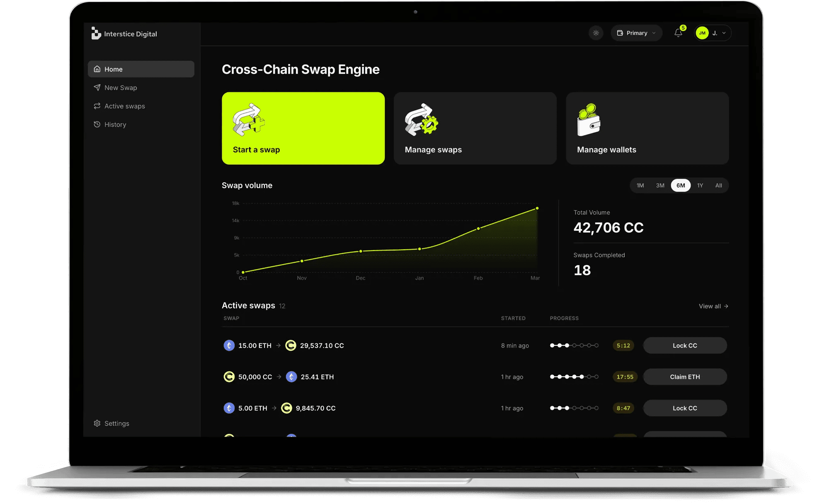Click the Cross-Chain Swap Engine heading
This screenshot has width=829, height=504.
(301, 69)
